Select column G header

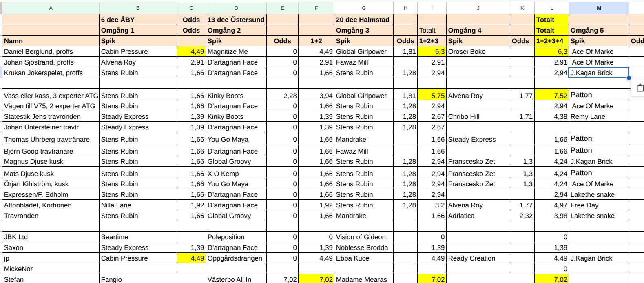pyautogui.click(x=363, y=8)
